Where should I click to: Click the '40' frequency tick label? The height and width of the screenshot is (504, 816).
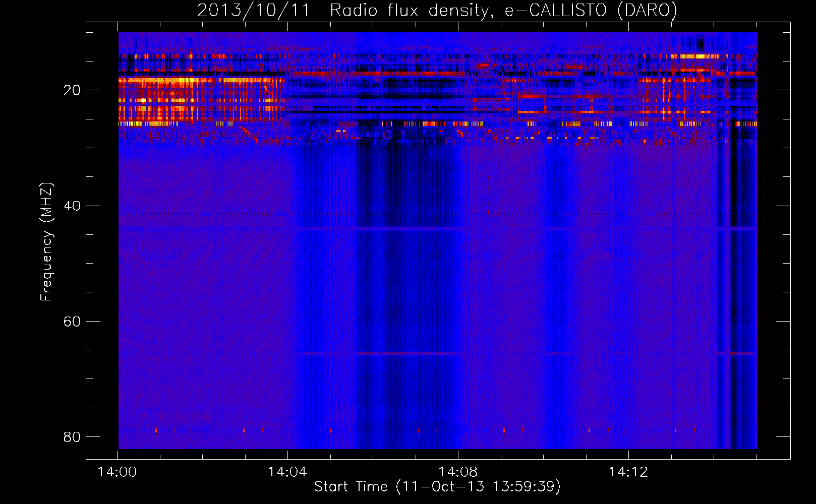[x=72, y=206]
